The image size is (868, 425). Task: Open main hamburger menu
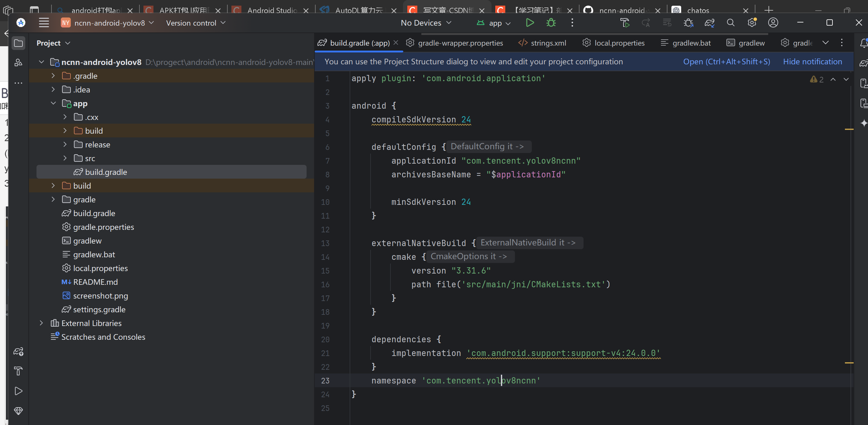tap(44, 22)
